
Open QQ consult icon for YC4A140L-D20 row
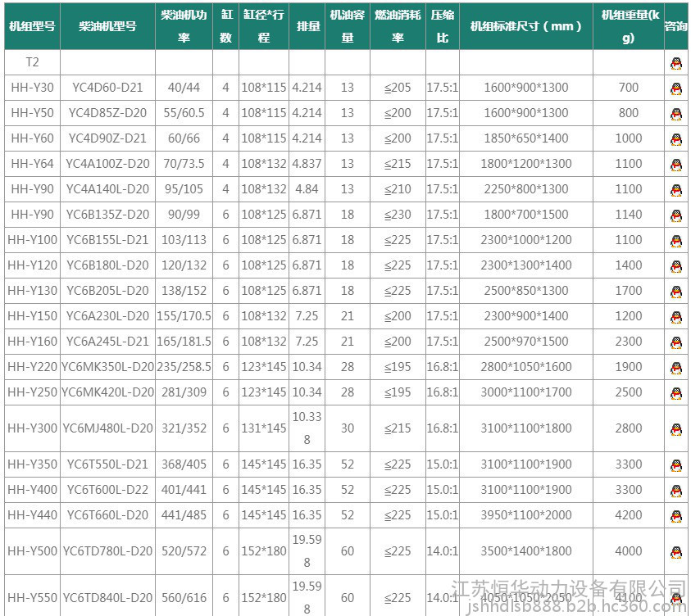676,191
